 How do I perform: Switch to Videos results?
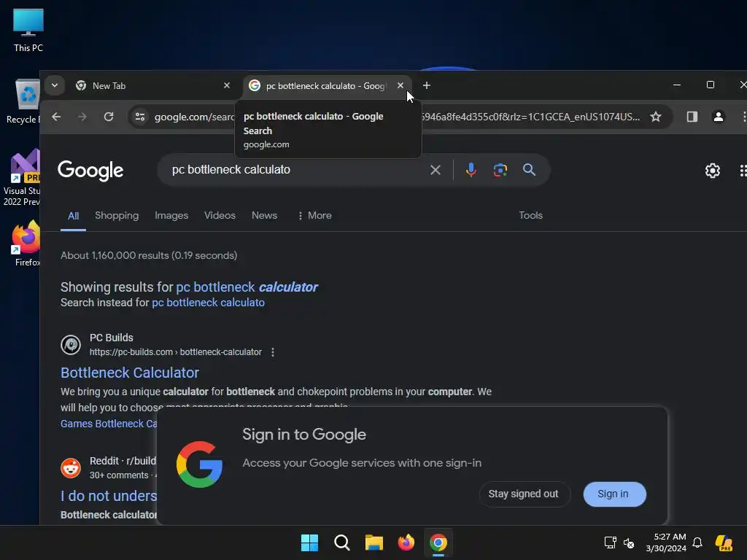pos(220,215)
